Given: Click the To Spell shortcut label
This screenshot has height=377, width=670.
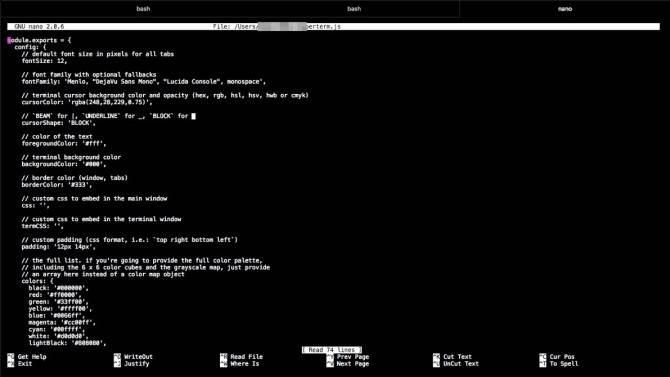Looking at the screenshot, I should point(564,364).
